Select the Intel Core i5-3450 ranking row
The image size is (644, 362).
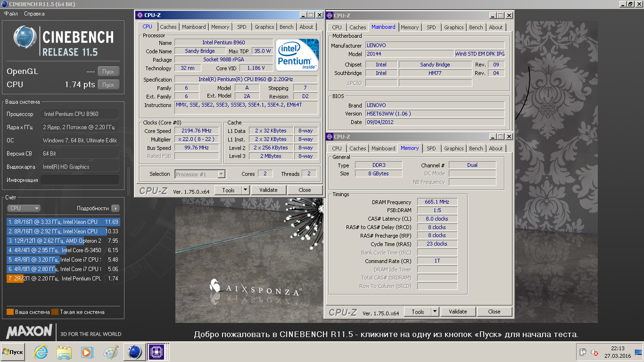(x=63, y=250)
